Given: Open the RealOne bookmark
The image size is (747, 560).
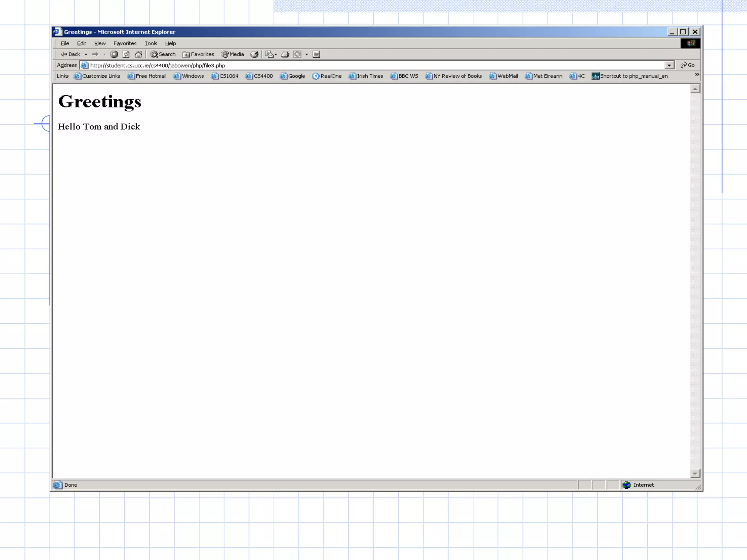Looking at the screenshot, I should tap(327, 76).
